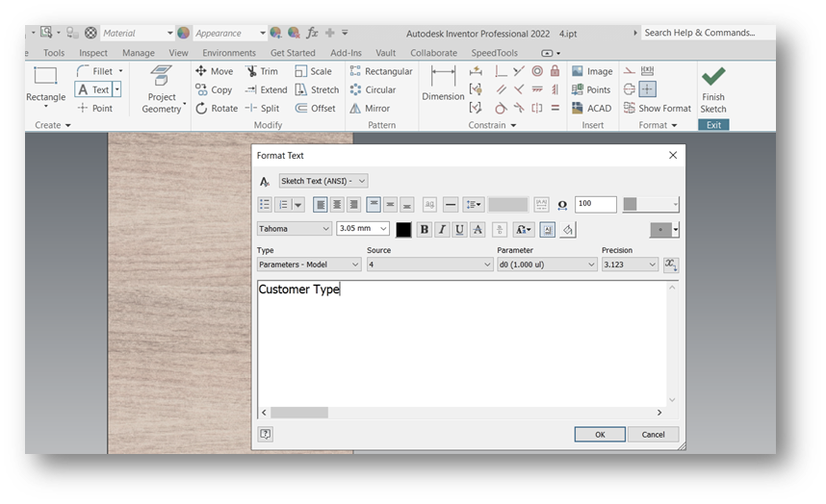Open Parameter d0 dropdown

547,265
